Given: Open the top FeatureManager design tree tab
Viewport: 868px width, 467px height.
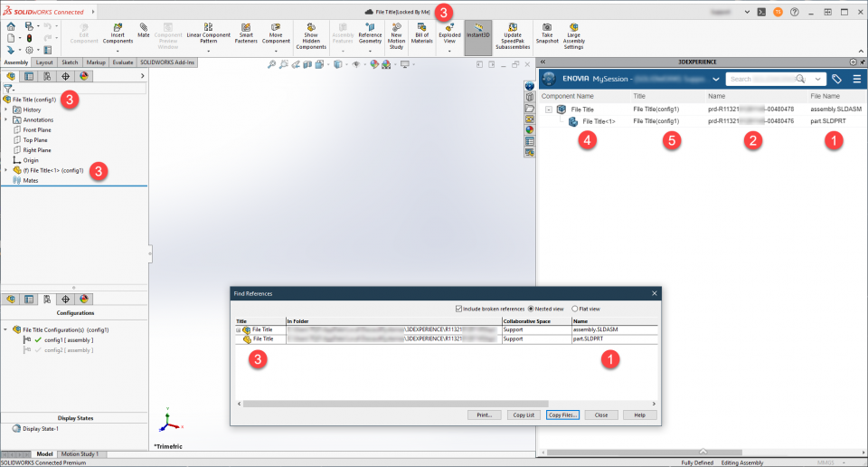Looking at the screenshot, I should tap(11, 76).
